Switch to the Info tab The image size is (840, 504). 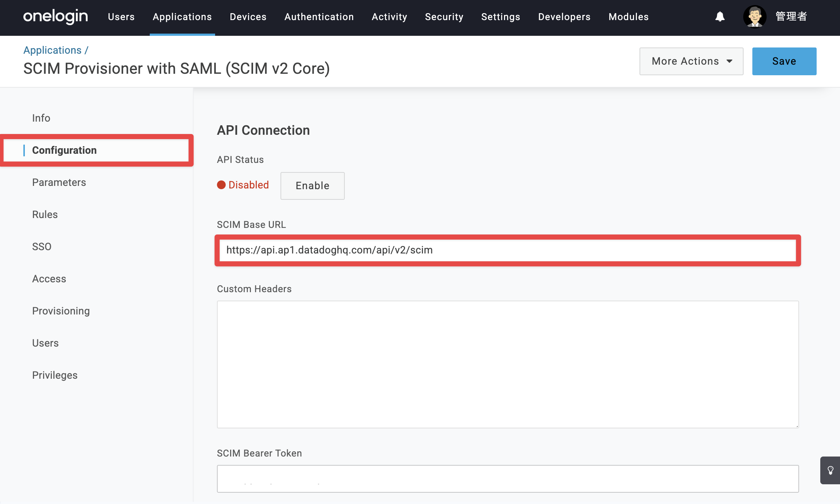pyautogui.click(x=41, y=118)
